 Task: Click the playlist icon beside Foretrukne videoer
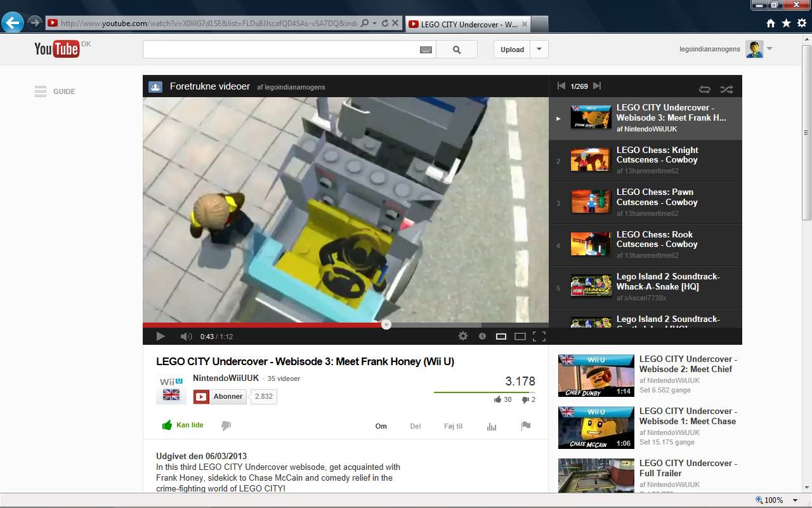(155, 87)
